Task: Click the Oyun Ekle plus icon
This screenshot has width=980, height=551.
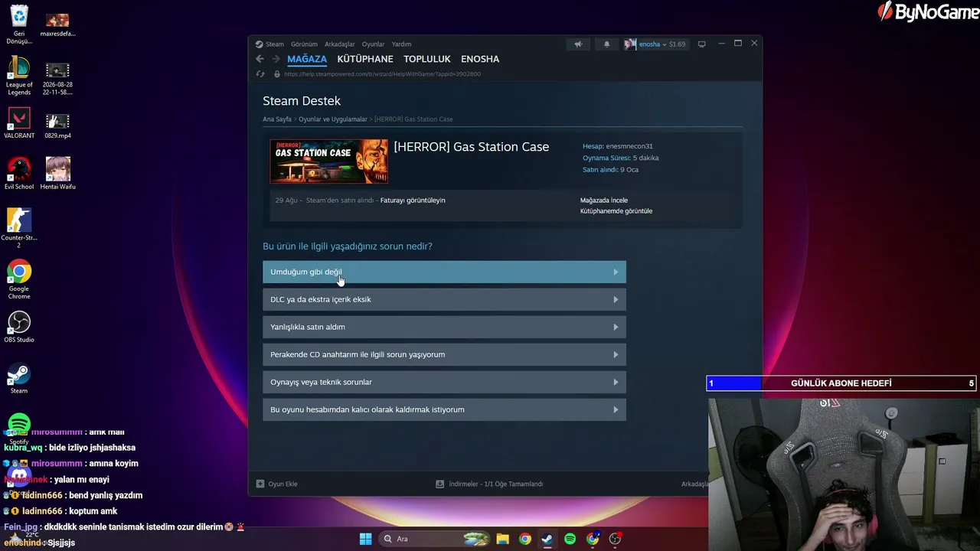Action: click(260, 484)
